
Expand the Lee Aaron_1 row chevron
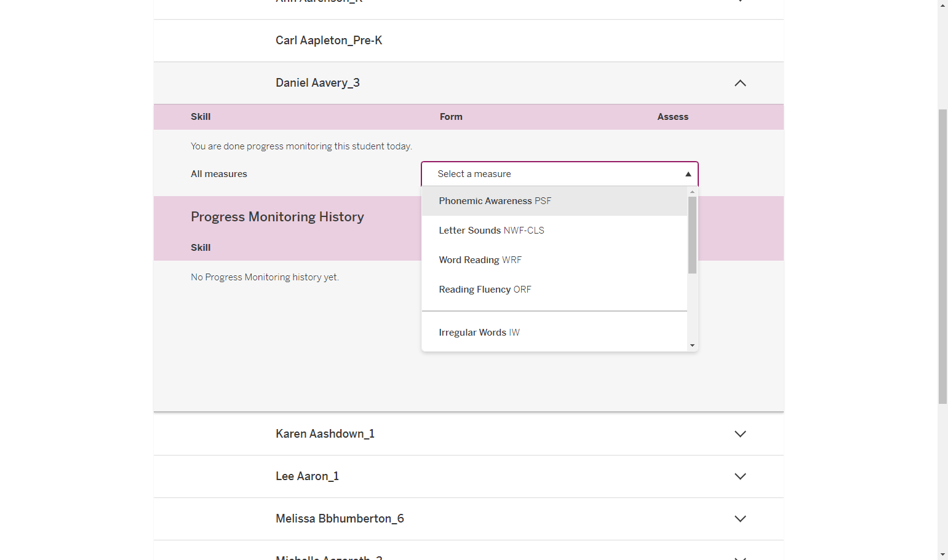coord(740,476)
